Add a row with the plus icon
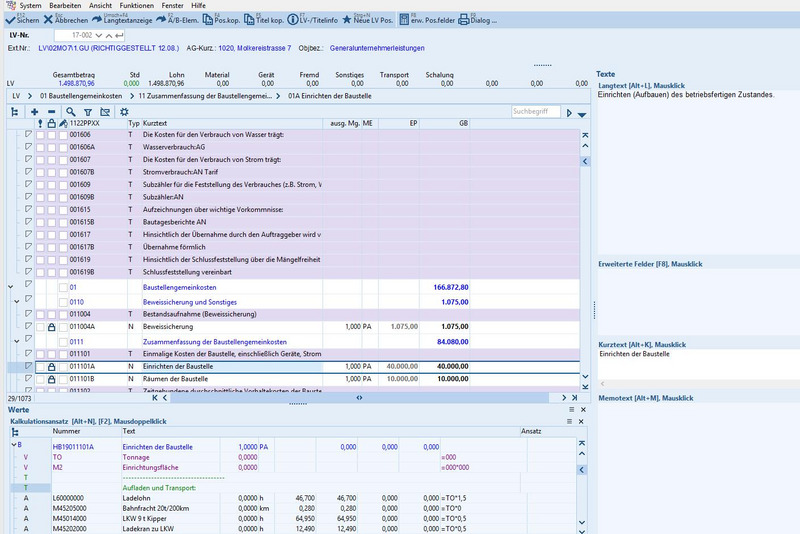This screenshot has width=800, height=534. click(x=34, y=112)
